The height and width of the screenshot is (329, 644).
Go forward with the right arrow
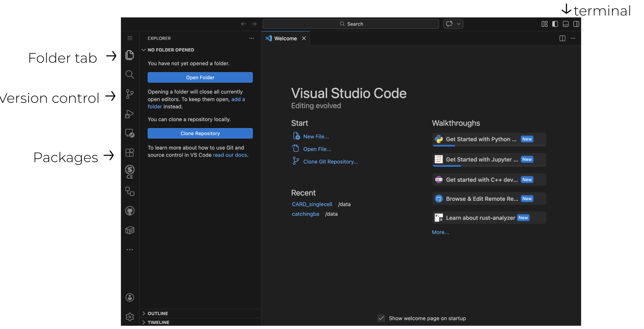(254, 24)
